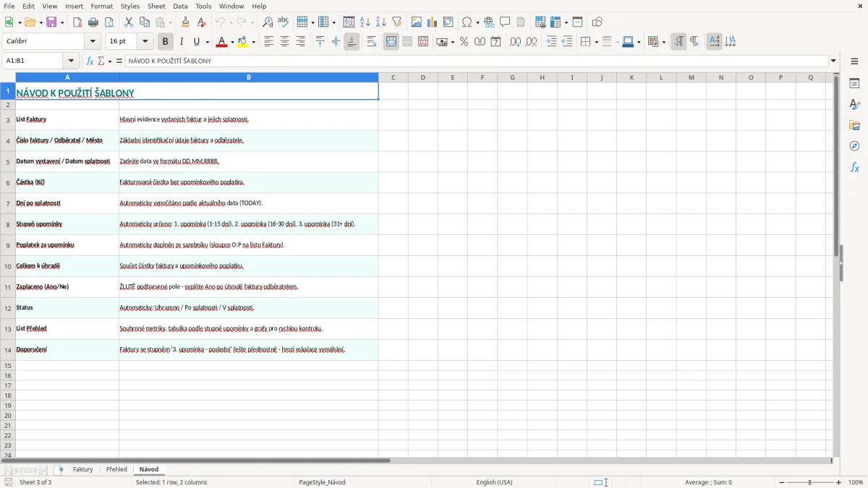This screenshot has height=488, width=868.
Task: Click the Copy icon
Action: pyautogui.click(x=145, y=22)
